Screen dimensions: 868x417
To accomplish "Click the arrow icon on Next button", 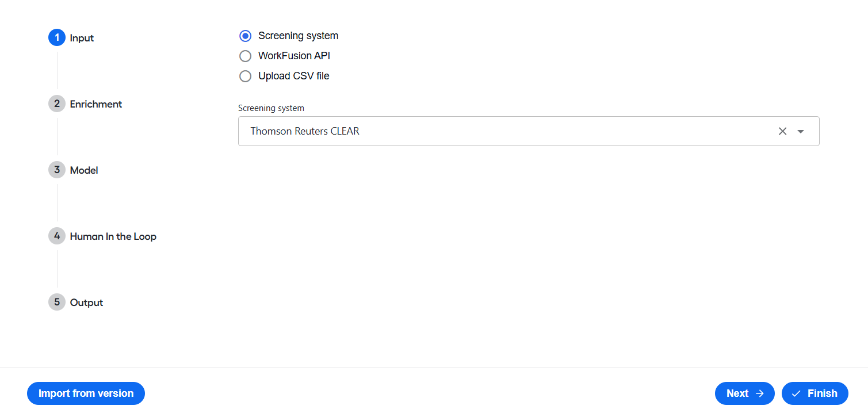I will (x=760, y=393).
